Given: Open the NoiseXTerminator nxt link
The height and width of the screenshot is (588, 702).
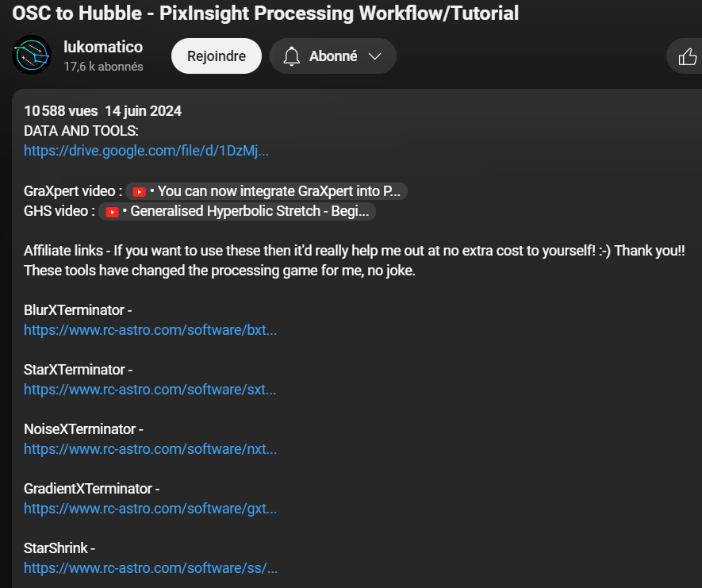Looking at the screenshot, I should 150,449.
